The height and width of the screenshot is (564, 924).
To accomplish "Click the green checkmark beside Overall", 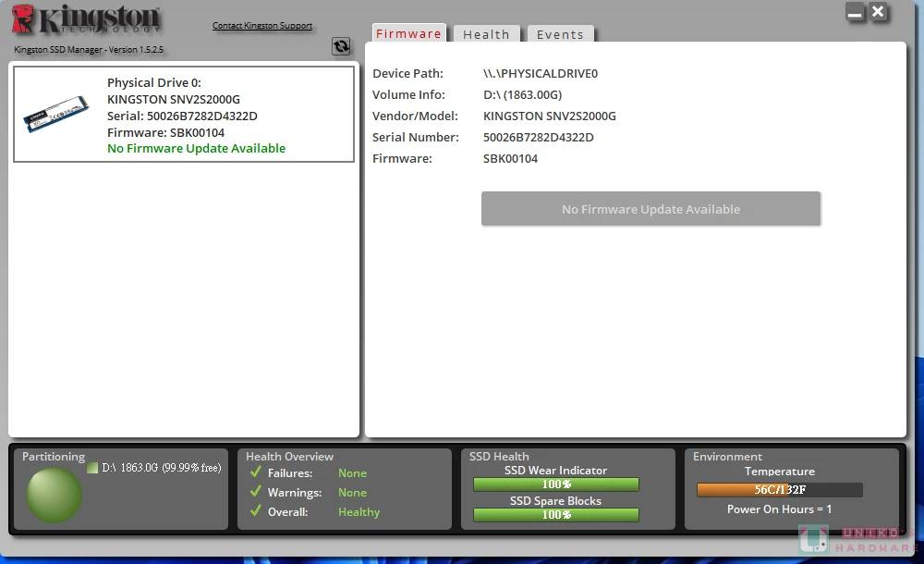I will click(x=256, y=511).
